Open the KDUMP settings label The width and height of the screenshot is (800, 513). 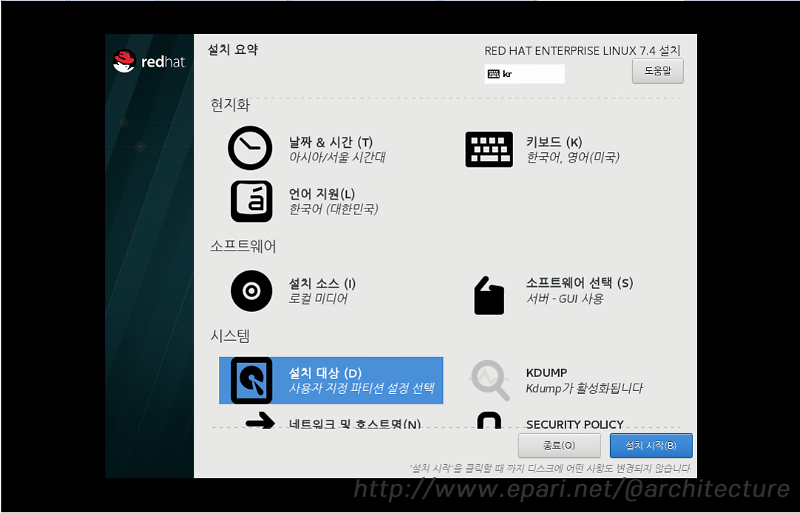[546, 373]
